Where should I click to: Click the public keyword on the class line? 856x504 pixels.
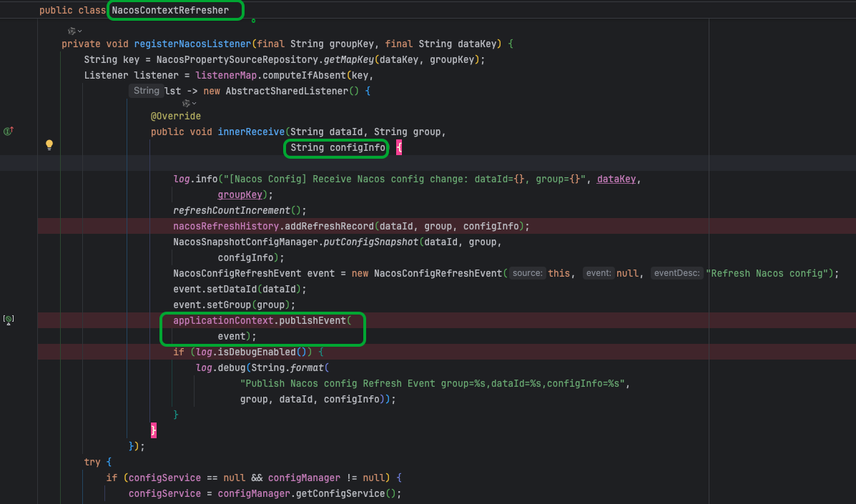56,10
